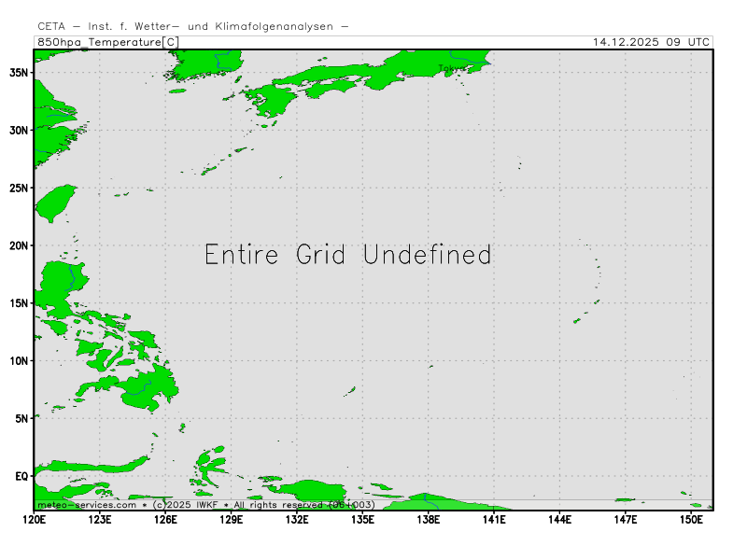Click the 35N latitude label

pos(19,72)
